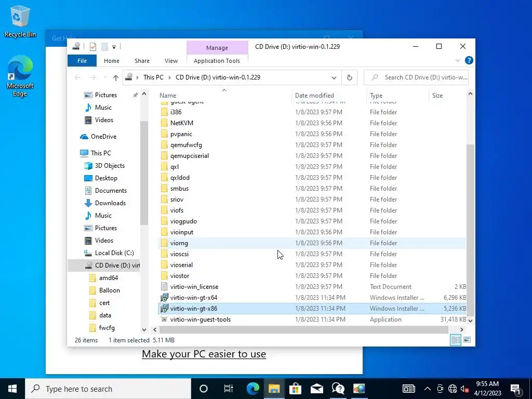532x399 pixels.
Task: Open Explorer help question mark icon
Action: [469, 60]
